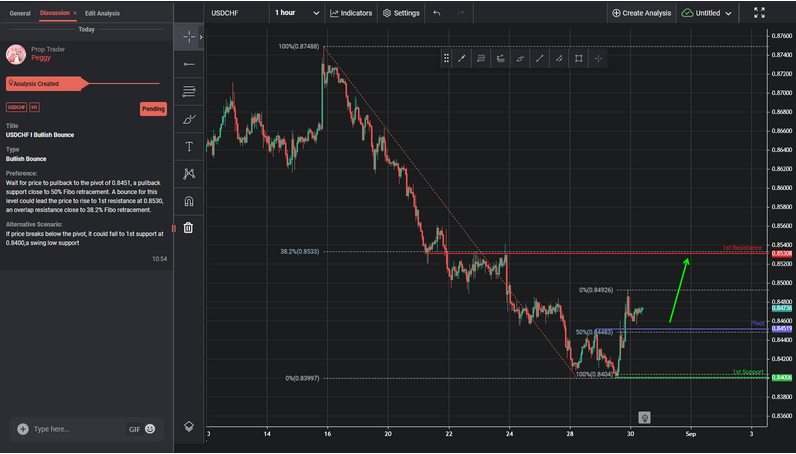Screen dimensions: 796x454
Task: Click the Pending status badge
Action: 153,109
